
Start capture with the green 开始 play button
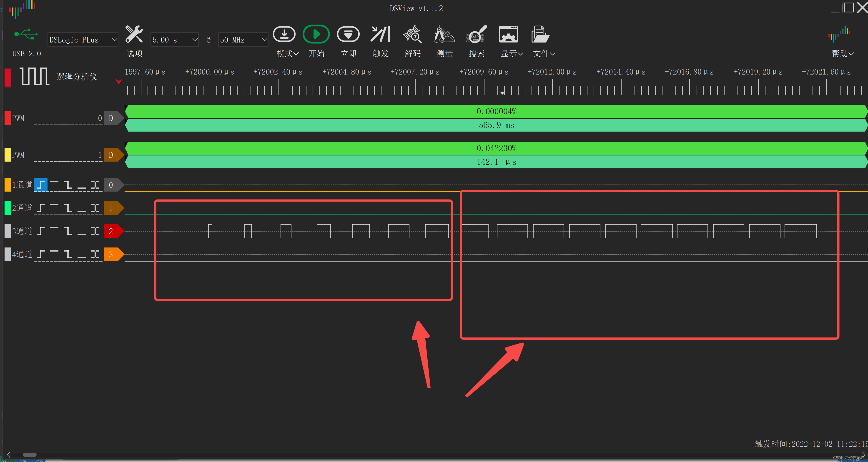point(316,34)
